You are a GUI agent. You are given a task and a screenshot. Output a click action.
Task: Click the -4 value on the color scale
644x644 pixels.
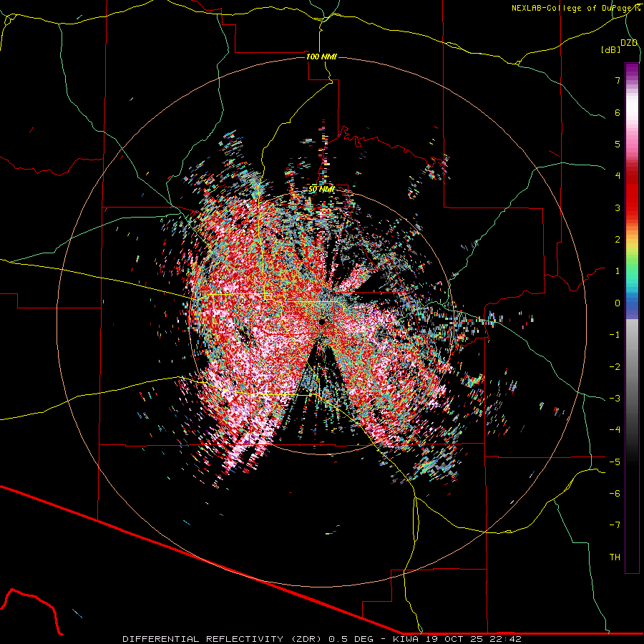(615, 430)
